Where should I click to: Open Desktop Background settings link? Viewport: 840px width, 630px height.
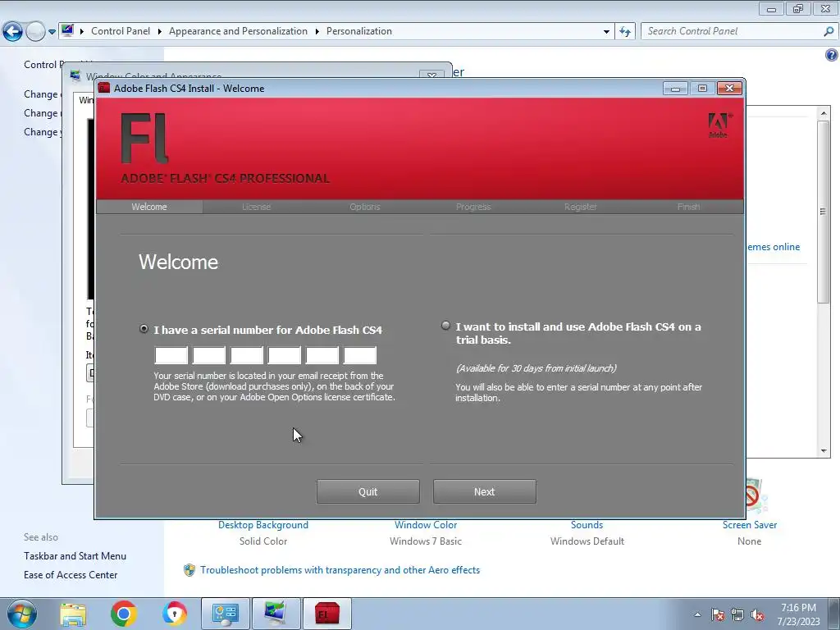(263, 525)
